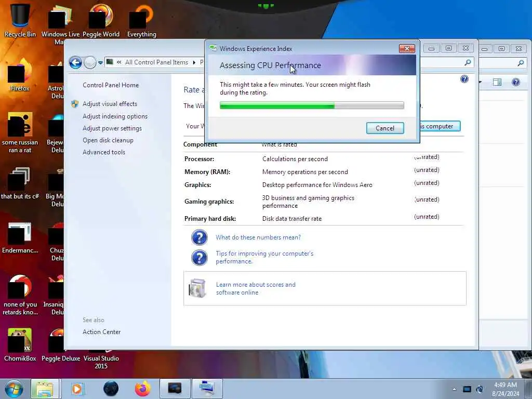Open the Everything desktop icon

[x=141, y=20]
